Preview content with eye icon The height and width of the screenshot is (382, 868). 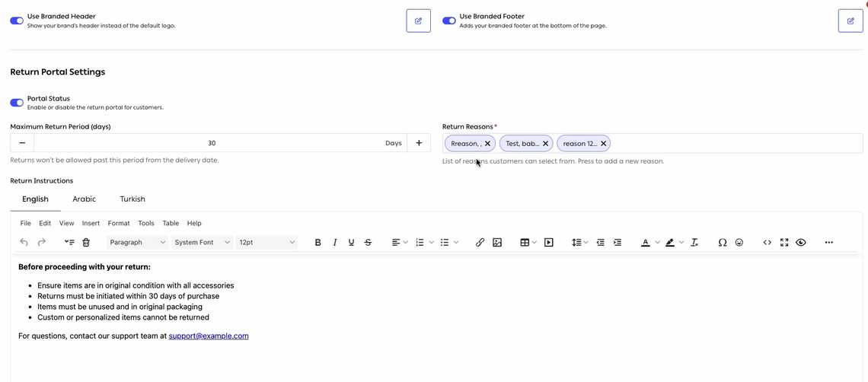pos(800,243)
